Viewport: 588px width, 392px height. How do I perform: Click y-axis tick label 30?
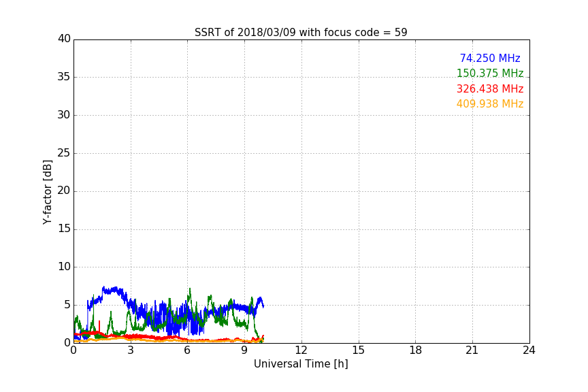[64, 115]
